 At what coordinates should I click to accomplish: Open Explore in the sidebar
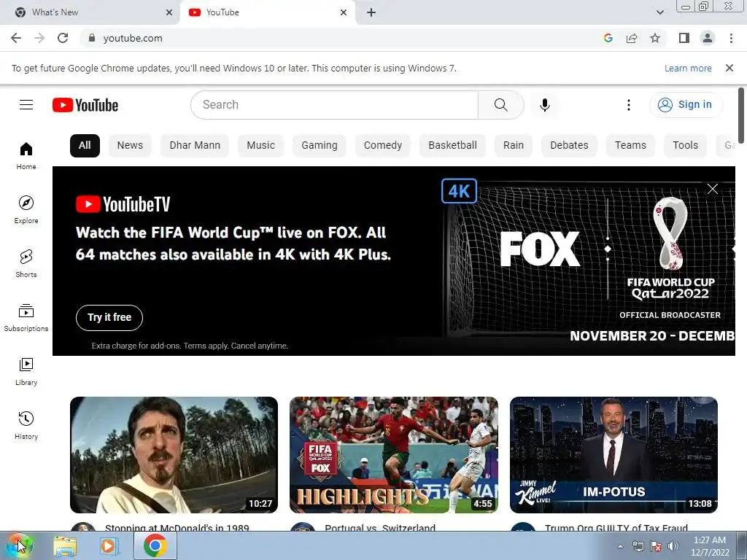26,209
